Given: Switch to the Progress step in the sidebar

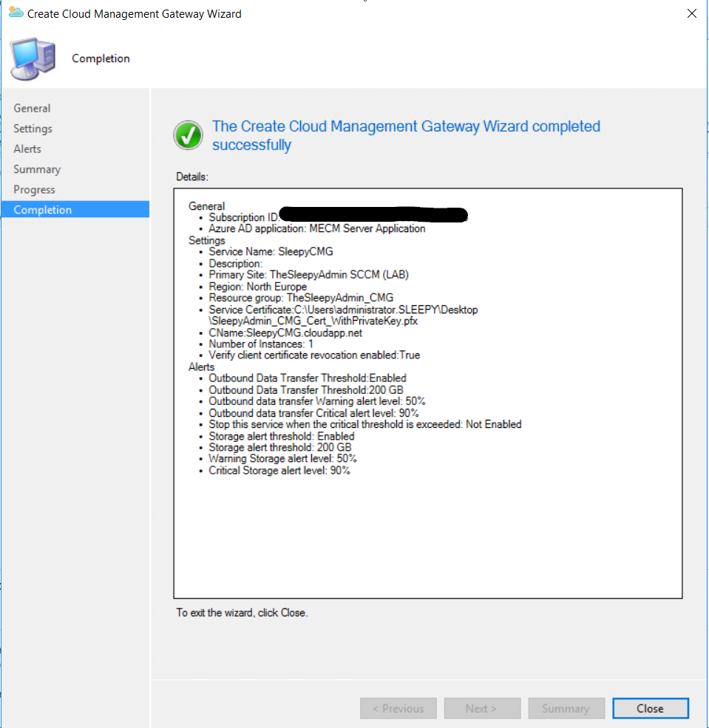Looking at the screenshot, I should click(34, 189).
